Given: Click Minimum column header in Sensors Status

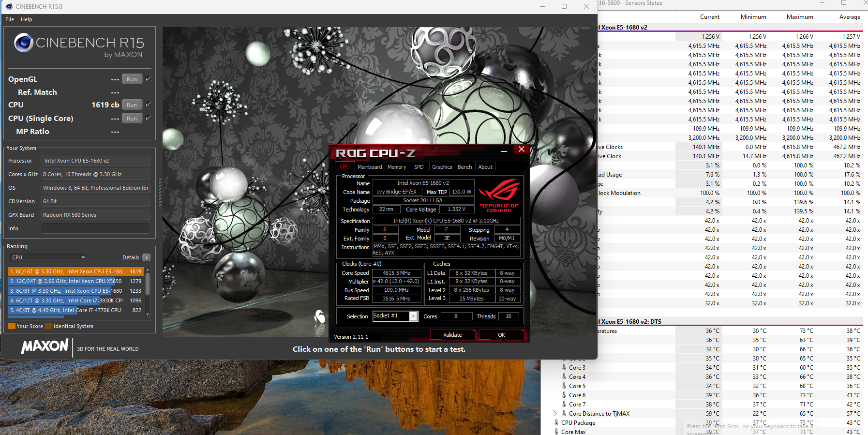Looking at the screenshot, I should point(753,17).
